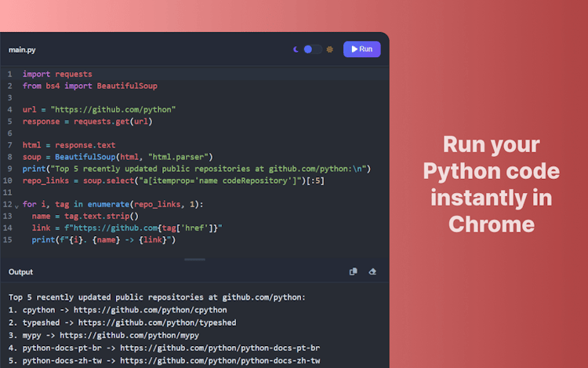588x368 pixels.
Task: Click the main.py file name
Action: [22, 49]
